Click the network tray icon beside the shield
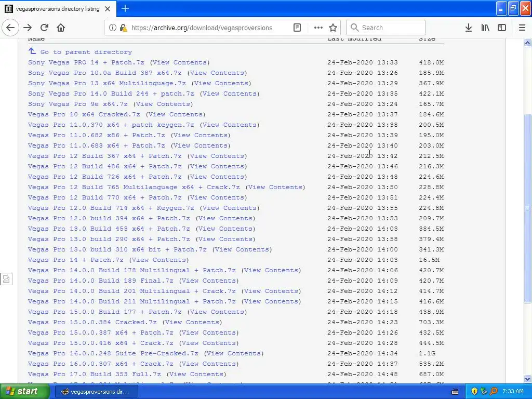The width and height of the screenshot is (532, 399). point(484,391)
